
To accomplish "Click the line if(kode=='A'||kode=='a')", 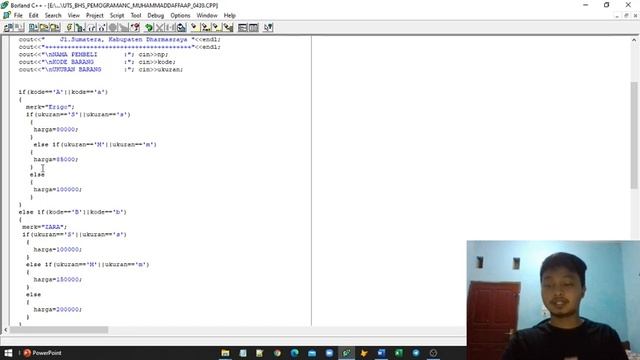I will pyautogui.click(x=63, y=92).
